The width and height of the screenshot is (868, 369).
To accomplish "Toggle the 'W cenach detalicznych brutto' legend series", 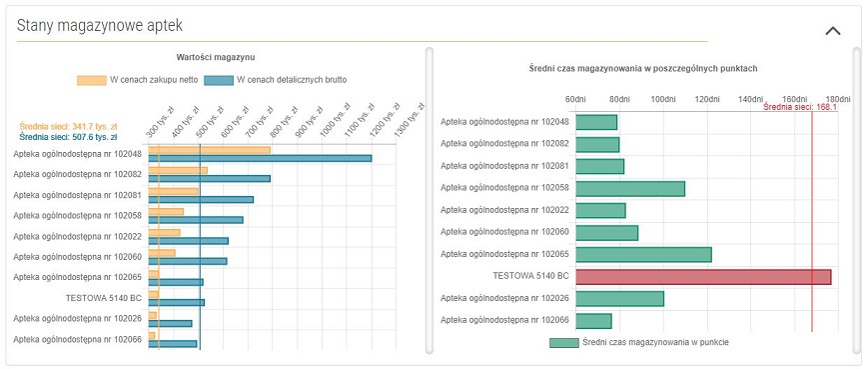I will 275,80.
